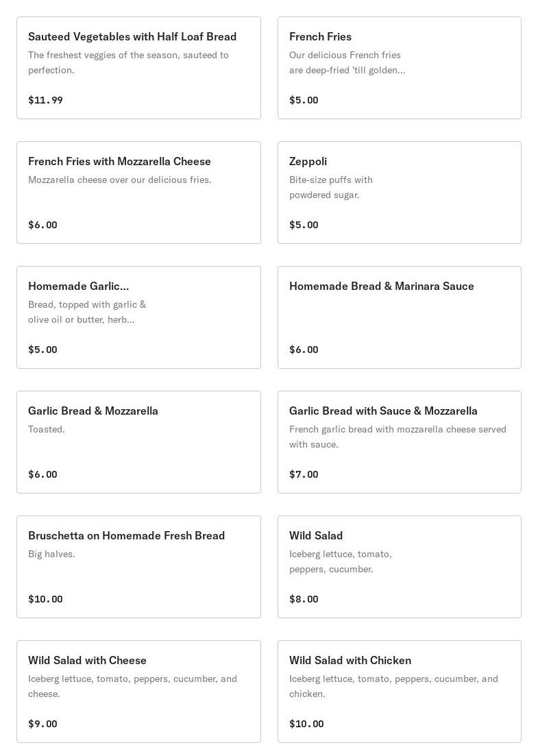This screenshot has width=538, height=756.
Task: Click the "Toasted." description text
Action: point(47,430)
